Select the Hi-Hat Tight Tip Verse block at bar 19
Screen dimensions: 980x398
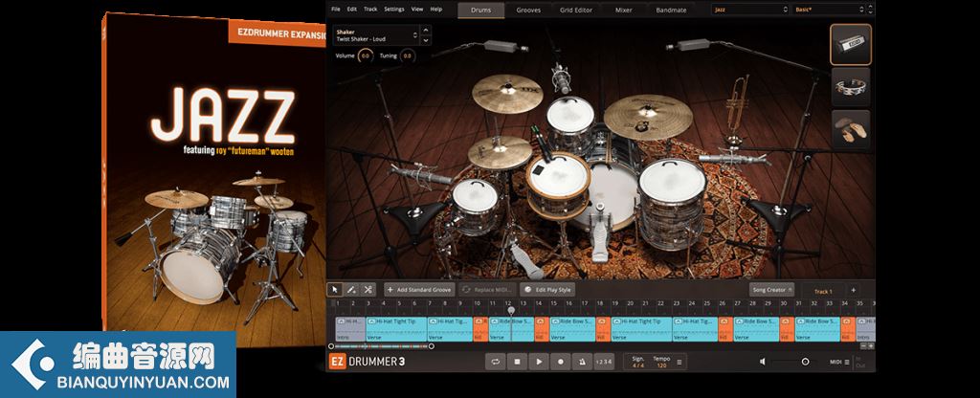642,329
